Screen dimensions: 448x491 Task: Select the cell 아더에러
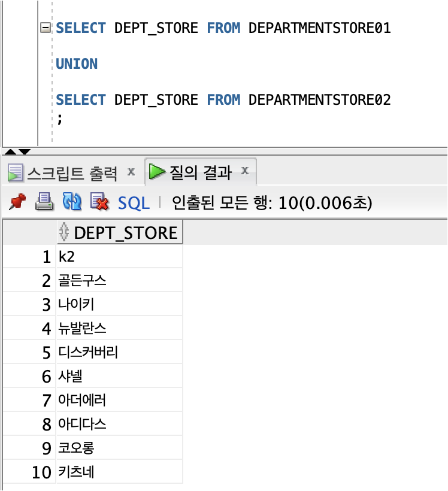click(x=119, y=400)
